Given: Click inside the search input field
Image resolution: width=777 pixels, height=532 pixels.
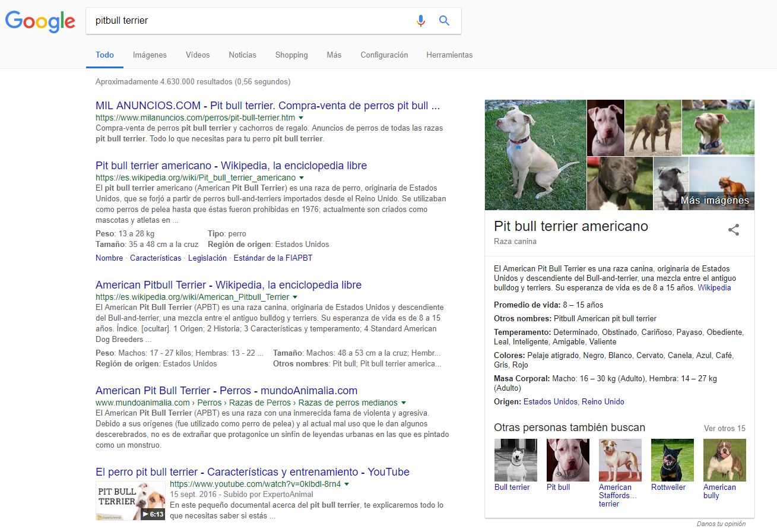Looking at the screenshot, I should (237, 20).
